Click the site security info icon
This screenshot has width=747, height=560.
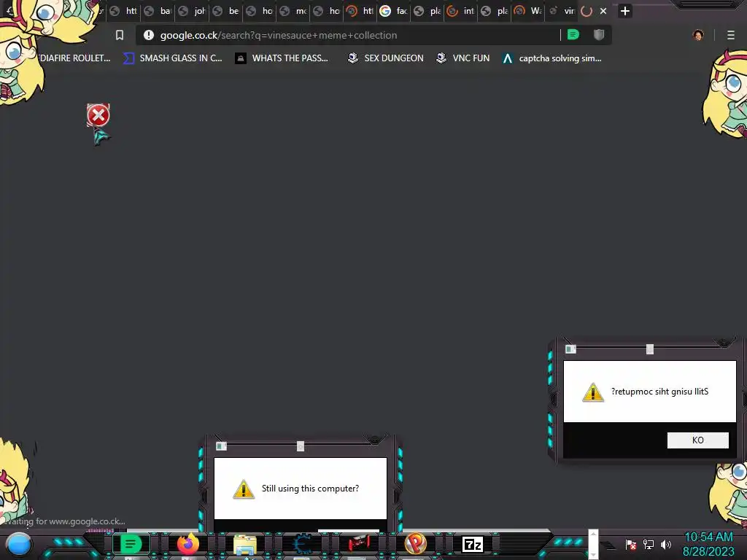[x=149, y=35]
